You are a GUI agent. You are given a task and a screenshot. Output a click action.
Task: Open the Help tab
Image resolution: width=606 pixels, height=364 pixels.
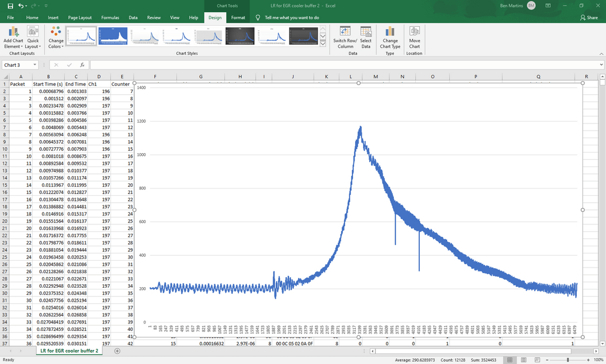point(193,17)
